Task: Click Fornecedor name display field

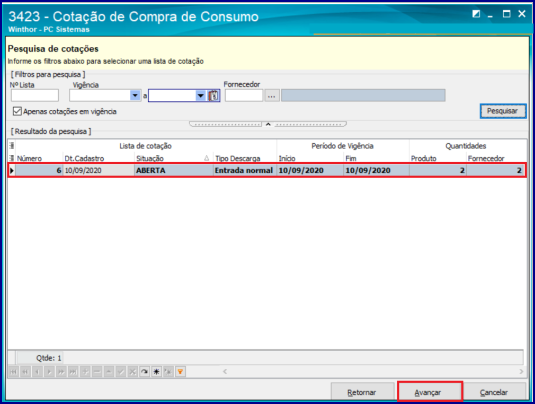Action: pyautogui.click(x=363, y=96)
